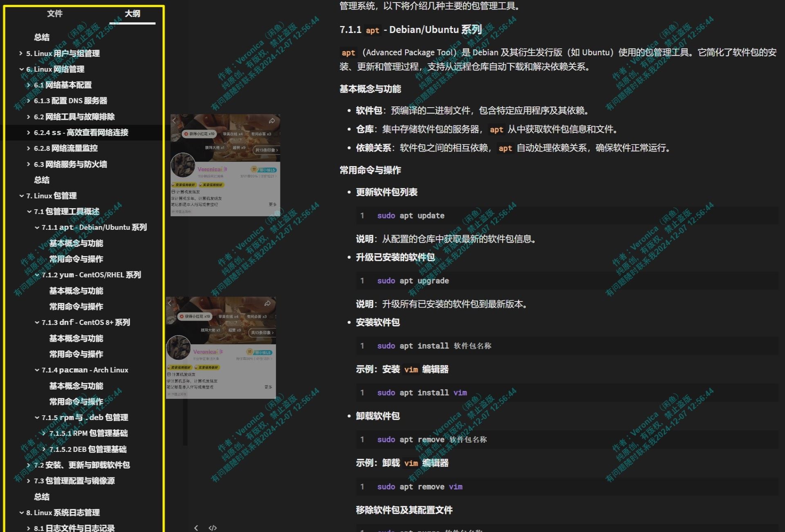Expand 5. Linux 用户与组管理 section
The height and width of the screenshot is (532, 785).
(x=21, y=53)
